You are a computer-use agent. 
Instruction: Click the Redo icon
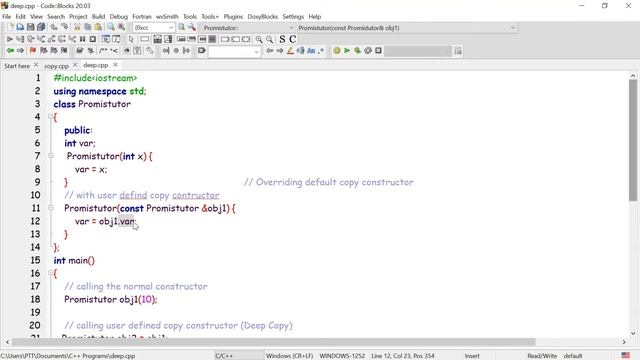[x=64, y=27]
